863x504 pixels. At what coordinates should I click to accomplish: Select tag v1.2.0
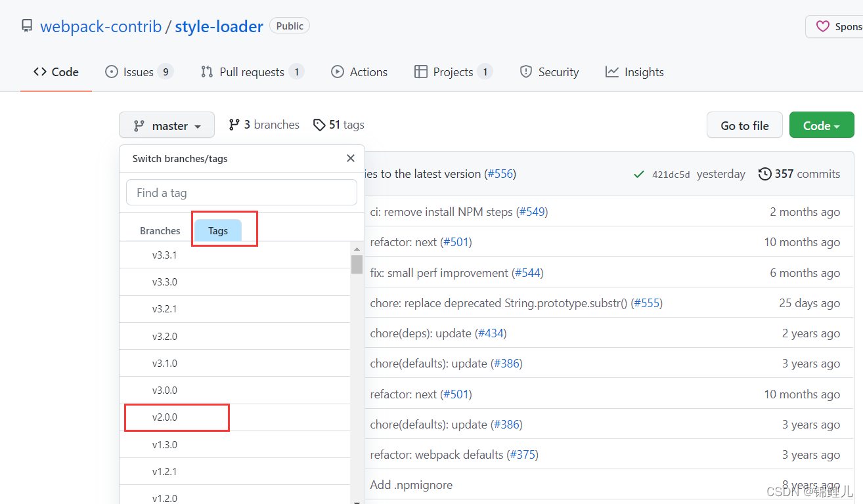(x=235, y=495)
